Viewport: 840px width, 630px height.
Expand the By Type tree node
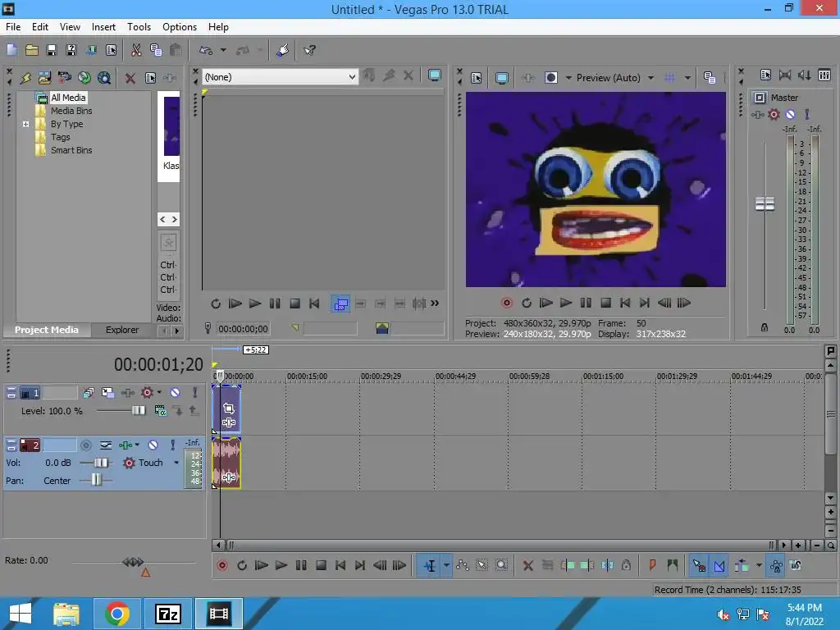(x=25, y=125)
